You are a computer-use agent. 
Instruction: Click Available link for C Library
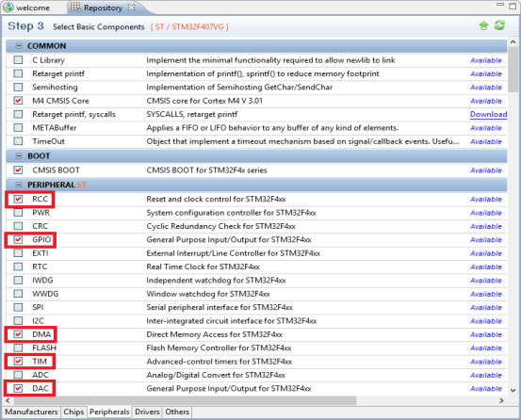click(x=486, y=60)
